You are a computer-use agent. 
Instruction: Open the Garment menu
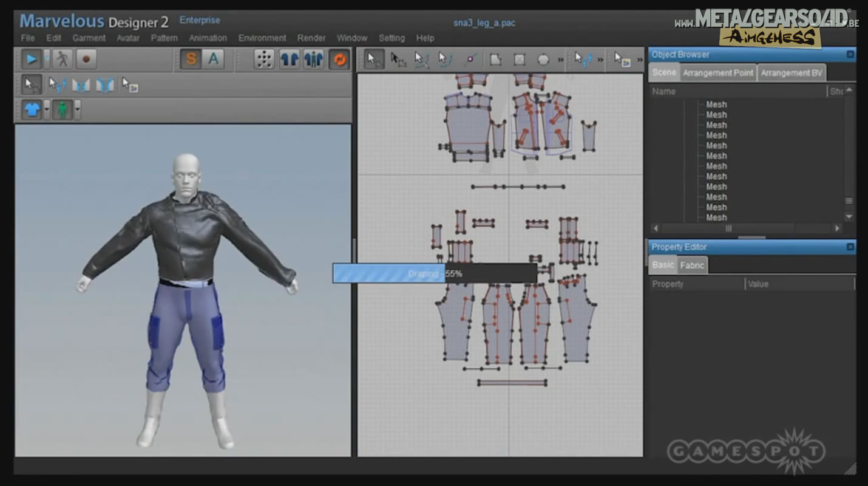[x=89, y=38]
